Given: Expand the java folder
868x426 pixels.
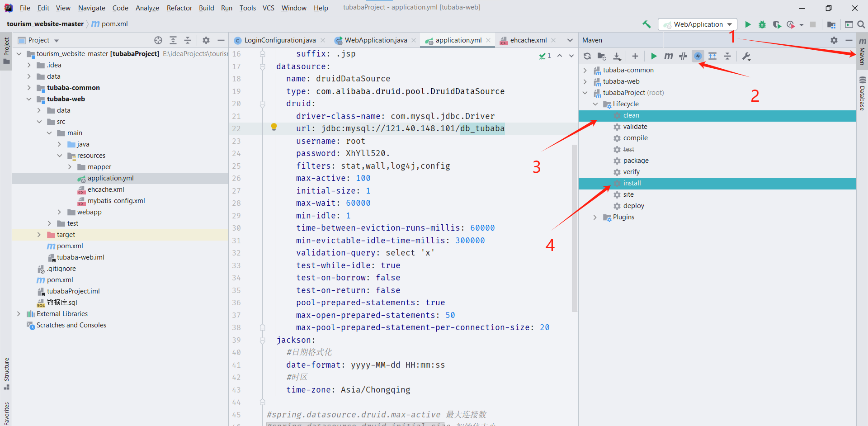Looking at the screenshot, I should coord(59,144).
